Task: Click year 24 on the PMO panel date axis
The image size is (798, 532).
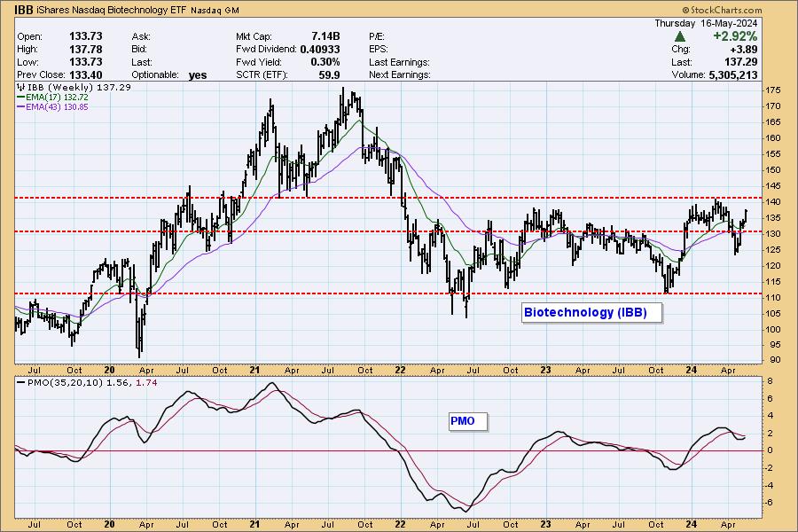Action: (691, 524)
